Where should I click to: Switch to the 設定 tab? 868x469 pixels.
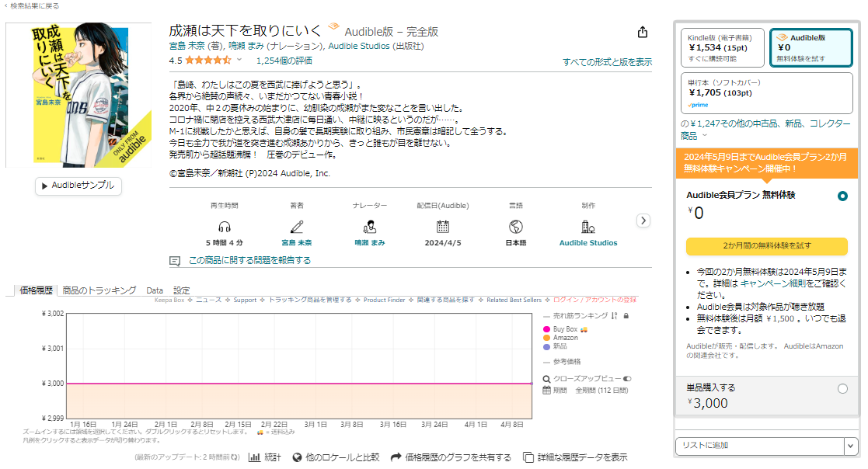coord(182,290)
